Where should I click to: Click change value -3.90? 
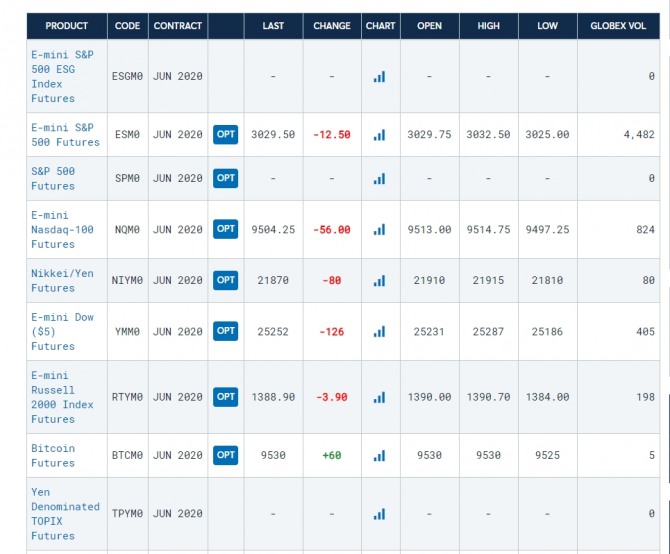[332, 397]
